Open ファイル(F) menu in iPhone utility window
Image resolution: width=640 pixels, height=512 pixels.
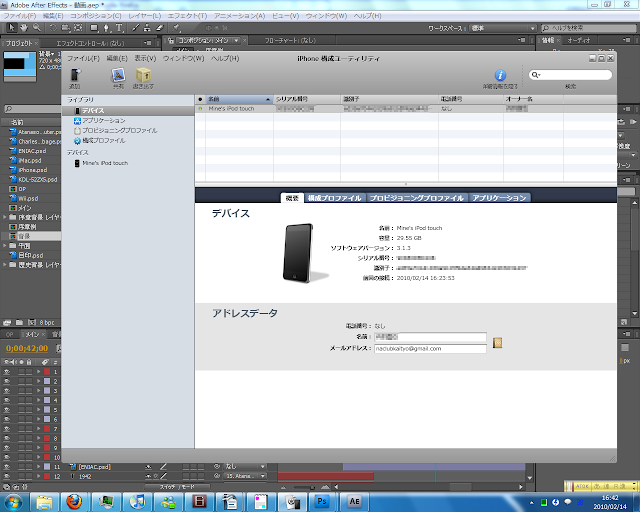(x=83, y=58)
